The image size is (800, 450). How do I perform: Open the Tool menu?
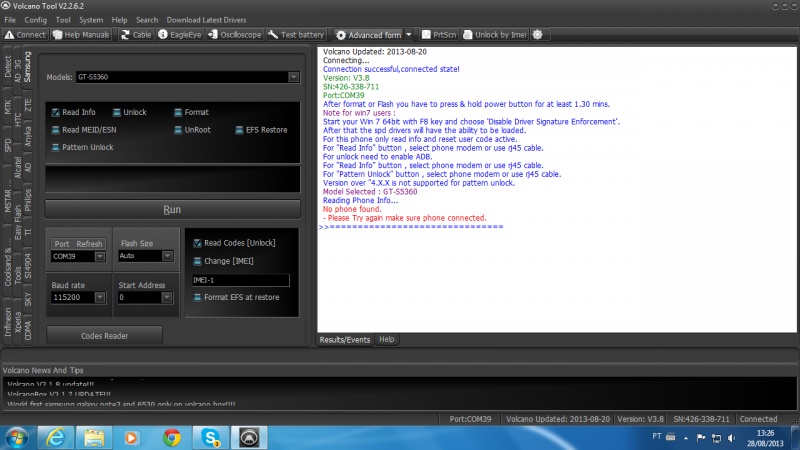[x=63, y=20]
